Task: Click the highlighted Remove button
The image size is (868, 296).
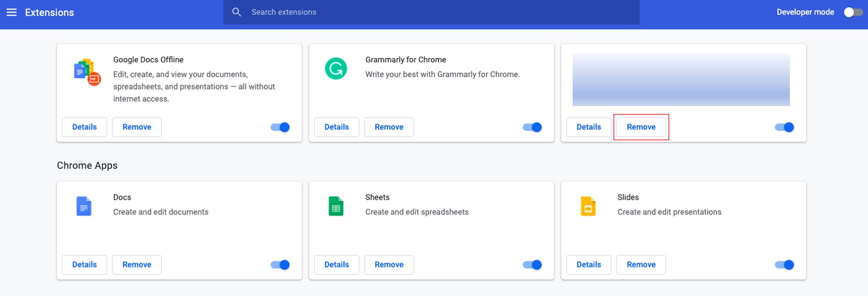Action: click(x=641, y=127)
